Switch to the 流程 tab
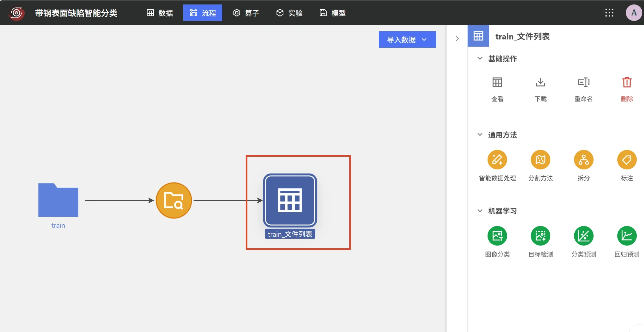Viewport: 644px width, 332px height. [x=203, y=13]
